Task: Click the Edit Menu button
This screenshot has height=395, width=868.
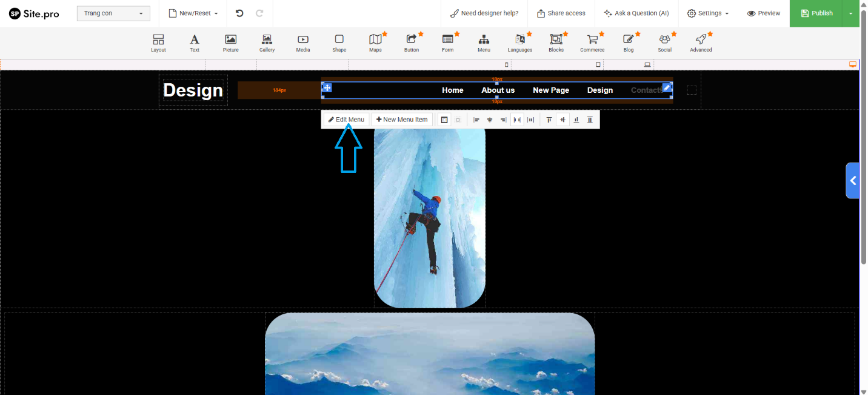Action: pos(347,120)
